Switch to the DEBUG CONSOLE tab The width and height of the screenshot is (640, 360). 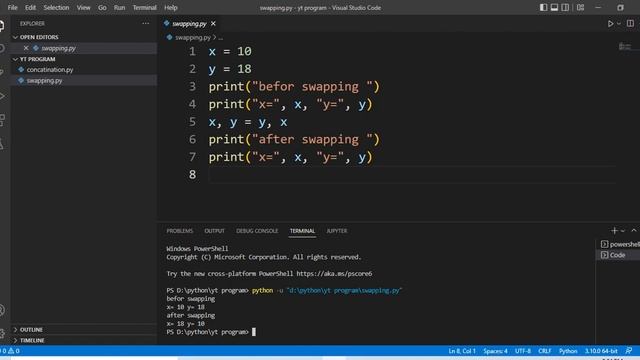coord(257,231)
